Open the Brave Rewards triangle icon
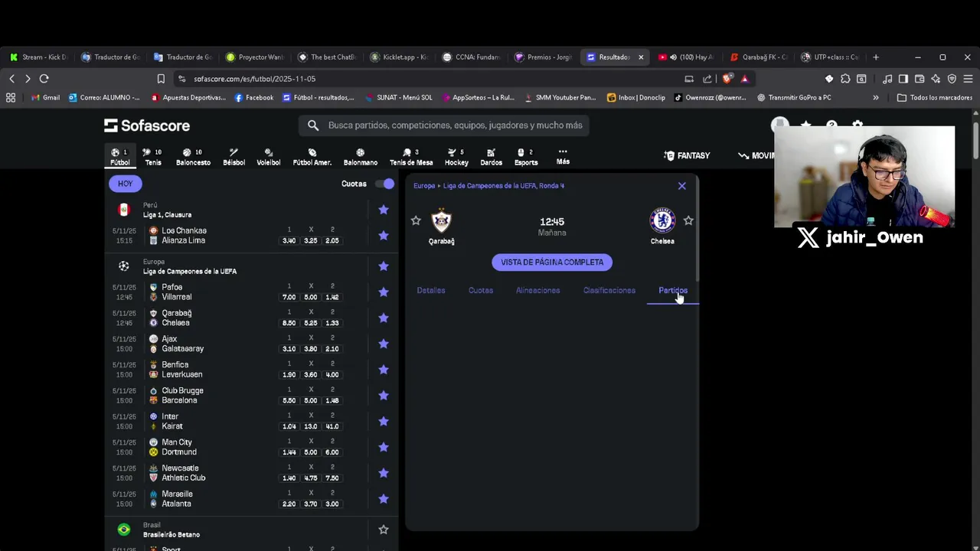980x551 pixels. pyautogui.click(x=744, y=79)
